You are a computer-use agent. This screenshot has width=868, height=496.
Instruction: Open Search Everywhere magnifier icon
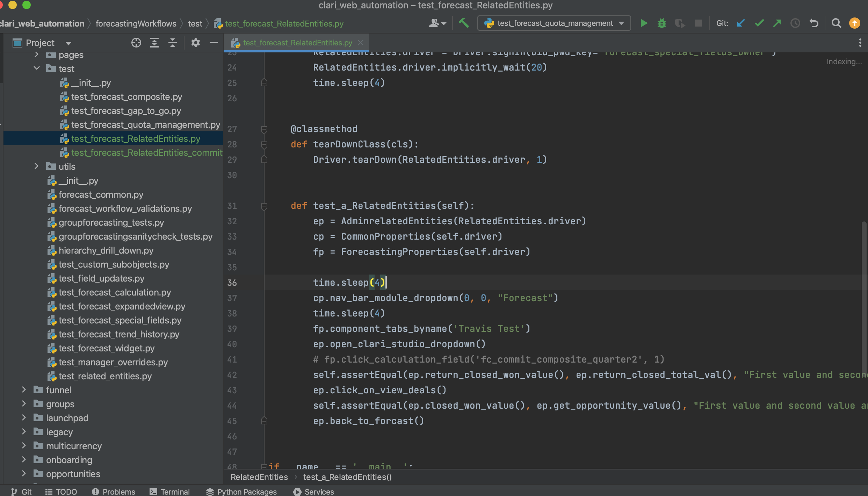point(836,23)
